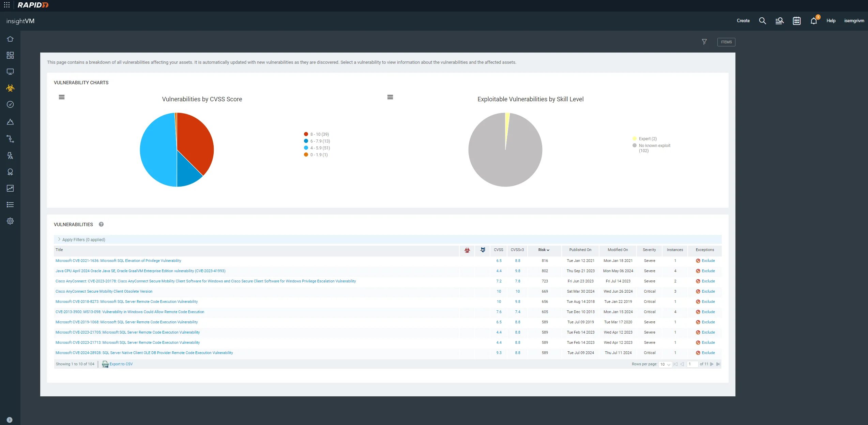Jump to last page of vulnerabilities

[x=718, y=364]
